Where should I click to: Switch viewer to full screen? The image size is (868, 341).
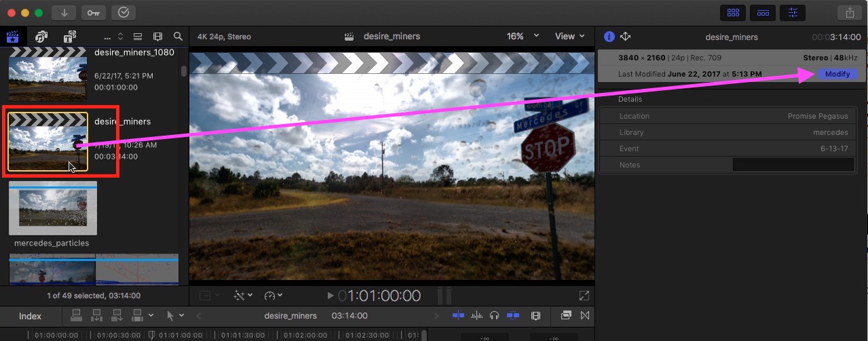(584, 296)
